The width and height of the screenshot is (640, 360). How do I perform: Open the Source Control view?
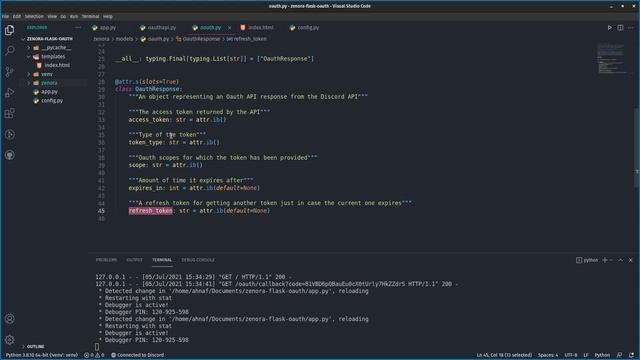tap(9, 72)
